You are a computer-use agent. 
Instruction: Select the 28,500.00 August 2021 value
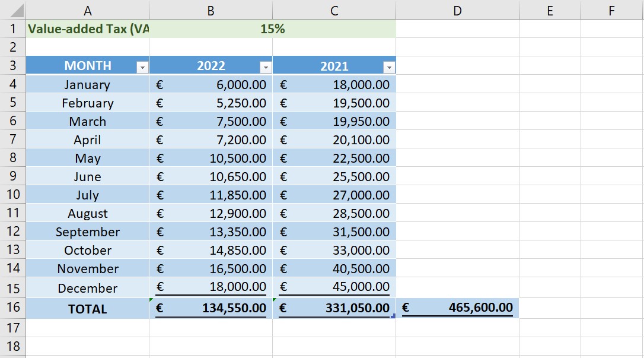tap(334, 213)
